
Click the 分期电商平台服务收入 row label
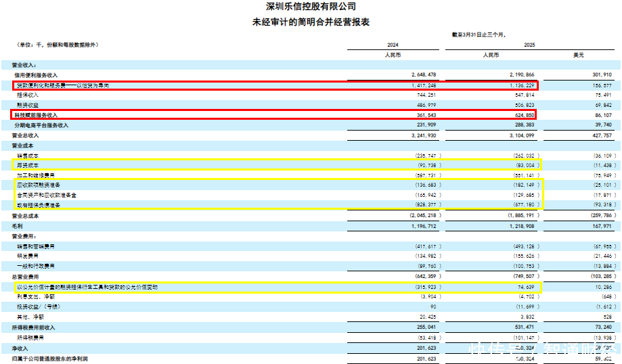pyautogui.click(x=42, y=125)
